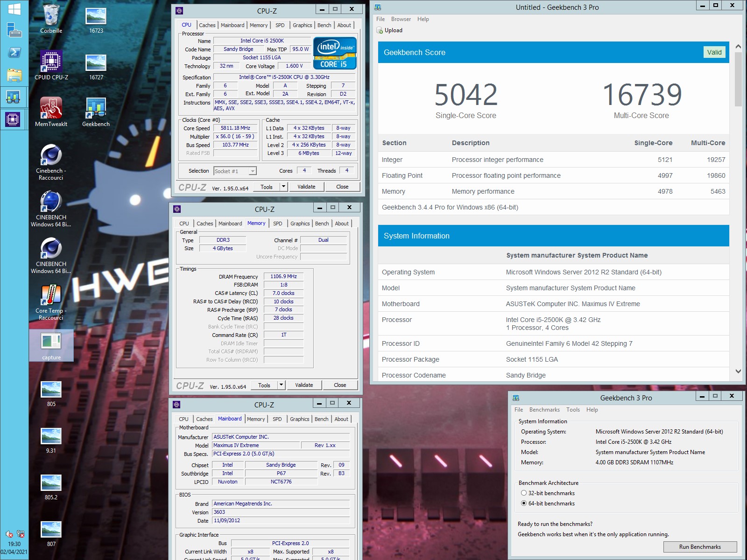The height and width of the screenshot is (560, 747).
Task: Click the BIOS Version field 3603
Action: tap(281, 512)
